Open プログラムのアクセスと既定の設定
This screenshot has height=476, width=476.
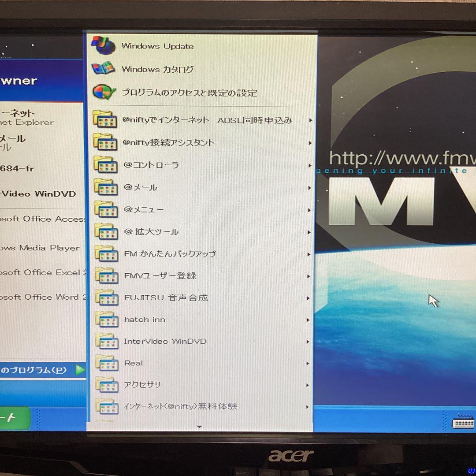tap(190, 93)
